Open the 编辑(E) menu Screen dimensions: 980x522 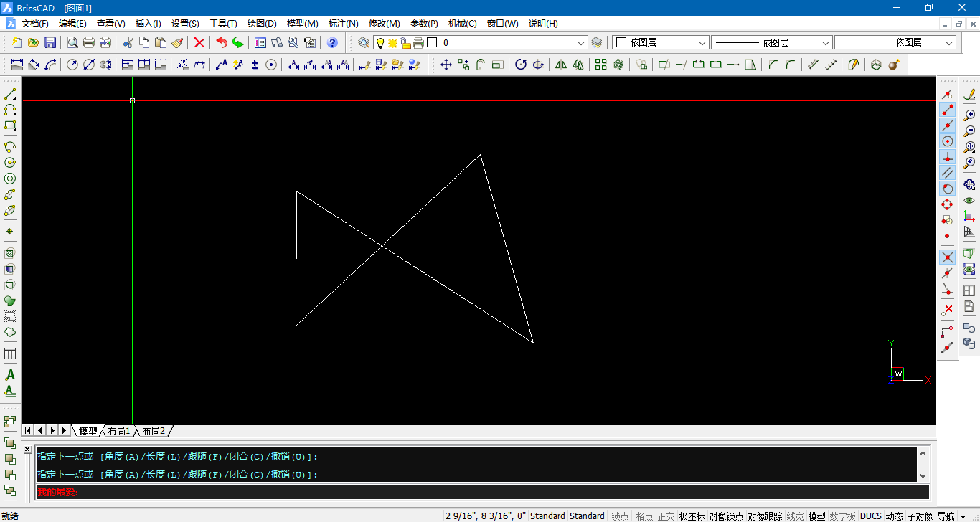click(72, 24)
